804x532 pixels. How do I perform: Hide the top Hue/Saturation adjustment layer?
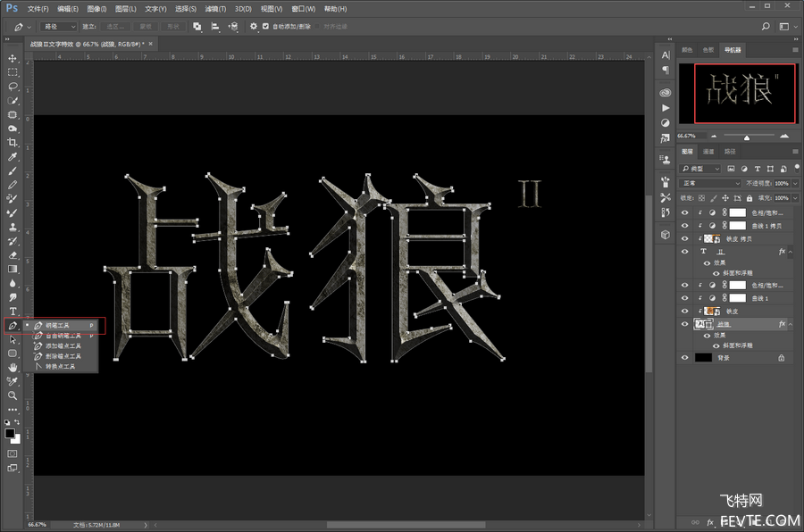click(x=684, y=212)
